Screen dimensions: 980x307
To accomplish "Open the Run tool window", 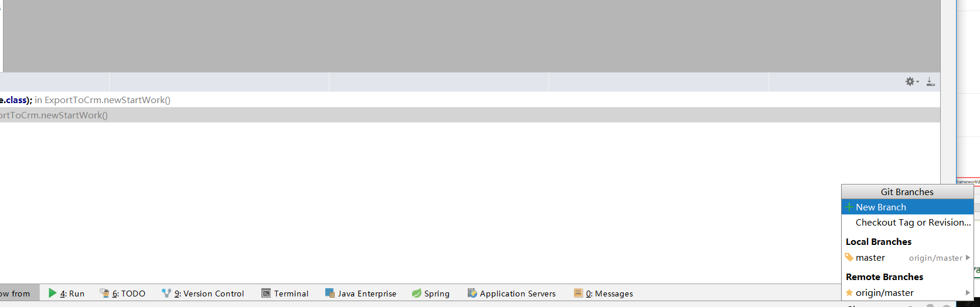I will [x=67, y=294].
